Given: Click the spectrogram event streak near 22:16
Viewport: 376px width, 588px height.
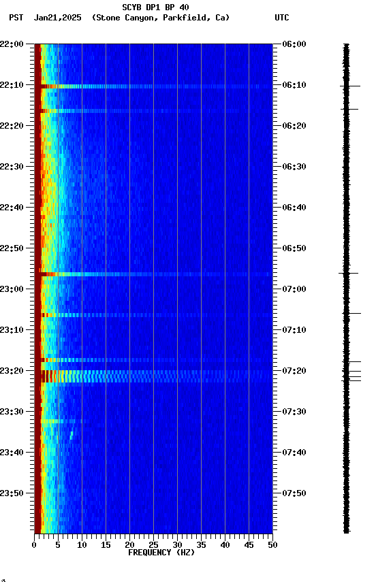Looking at the screenshot, I should point(153,111).
